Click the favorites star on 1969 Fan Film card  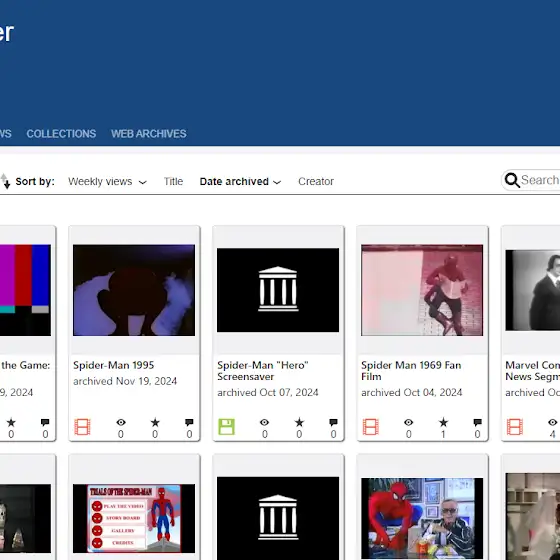[x=443, y=422]
